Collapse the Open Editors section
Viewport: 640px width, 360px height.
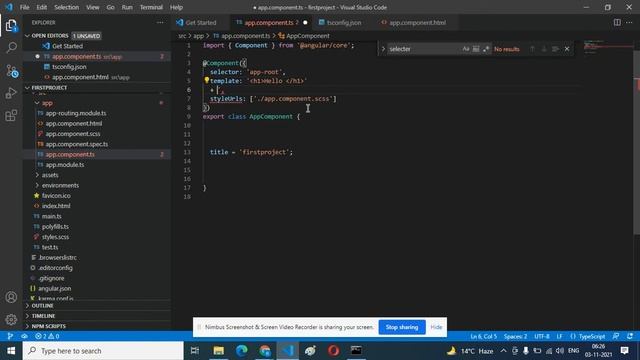point(27,36)
